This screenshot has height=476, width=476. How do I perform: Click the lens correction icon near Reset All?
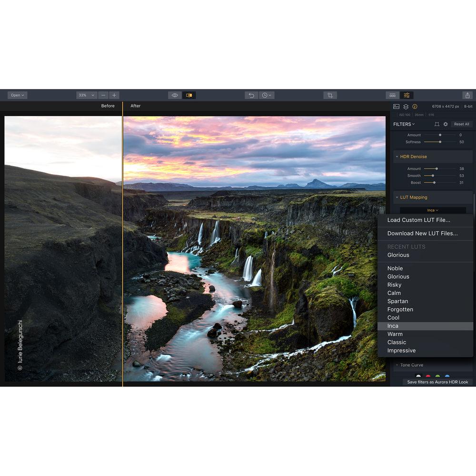[446, 124]
